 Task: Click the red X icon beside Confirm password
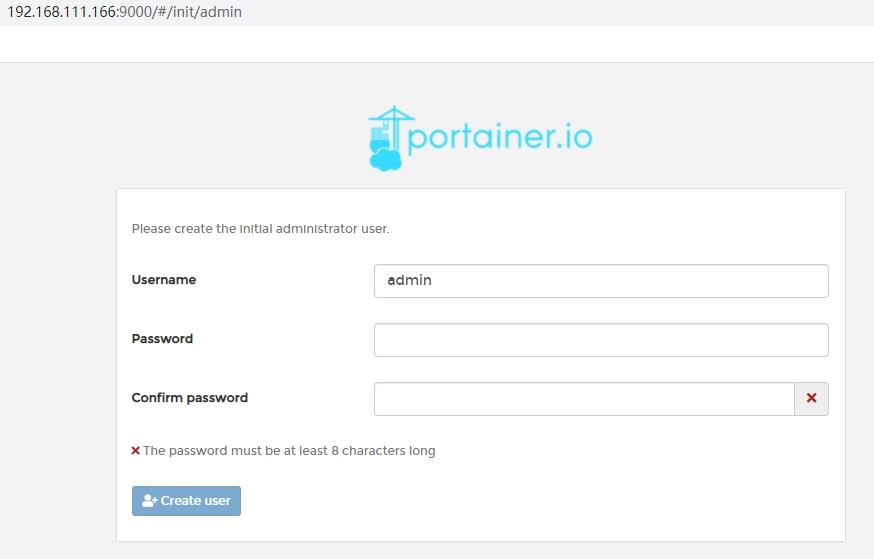[811, 398]
